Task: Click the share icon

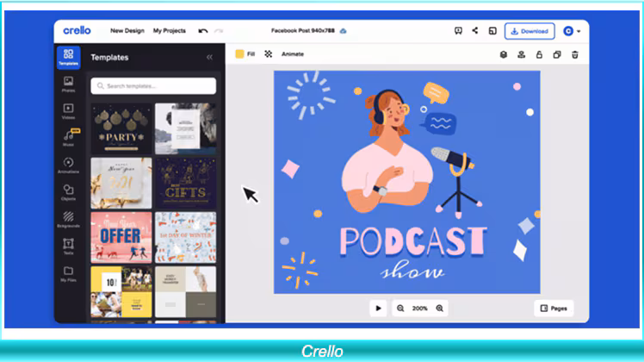Action: 474,30
